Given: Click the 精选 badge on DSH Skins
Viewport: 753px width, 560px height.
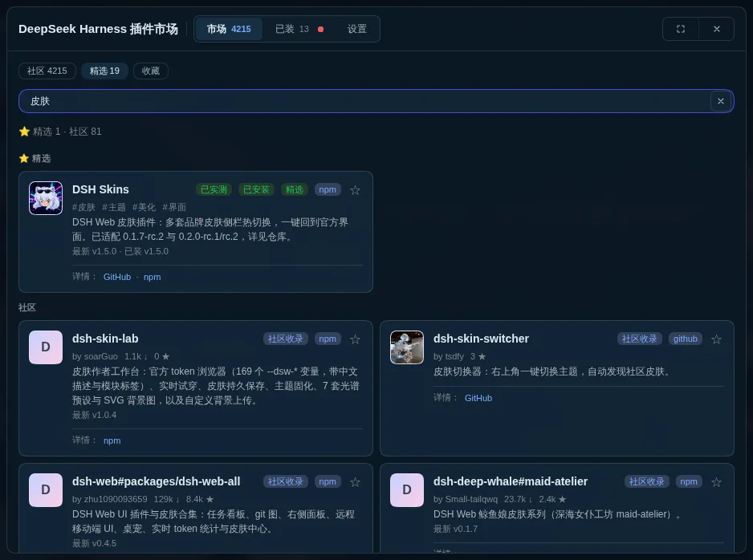Looking at the screenshot, I should pyautogui.click(x=295, y=189).
